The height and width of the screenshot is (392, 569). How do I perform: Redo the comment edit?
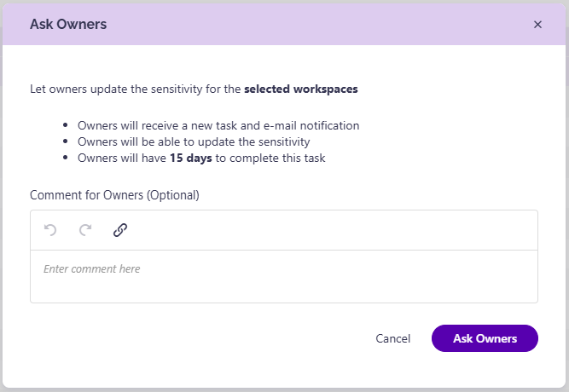pos(85,230)
